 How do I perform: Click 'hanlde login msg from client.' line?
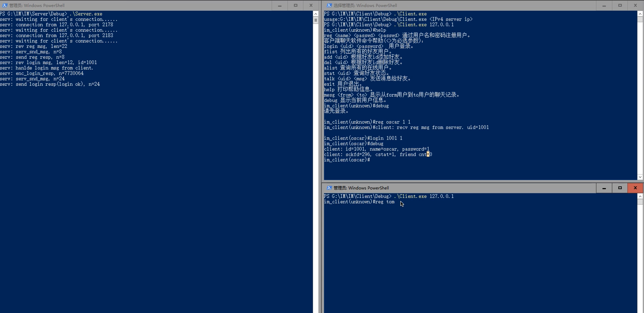[x=47, y=68]
